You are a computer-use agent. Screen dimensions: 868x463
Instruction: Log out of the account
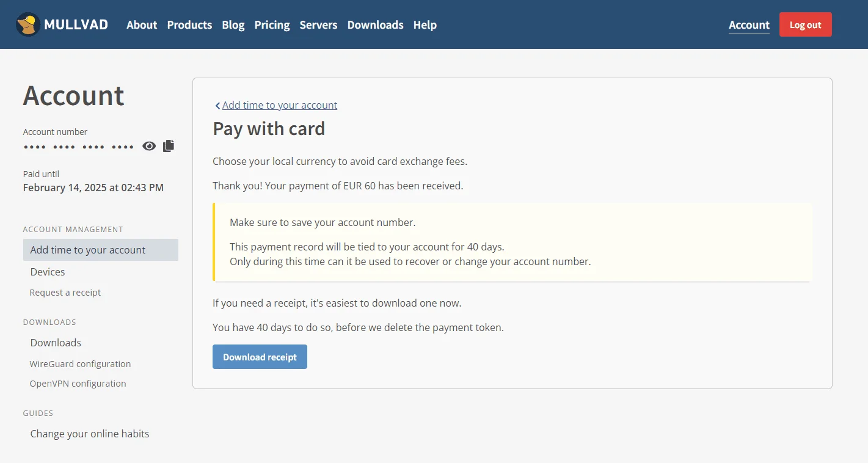coord(805,24)
